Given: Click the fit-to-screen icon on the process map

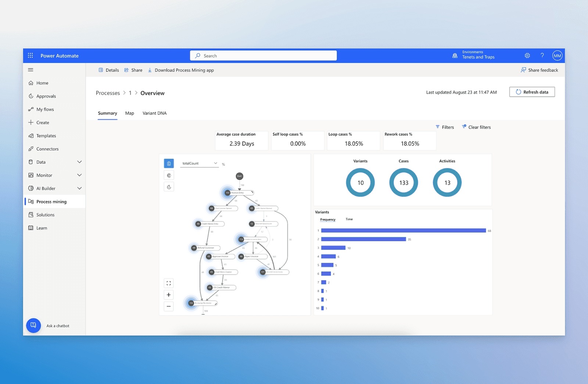Looking at the screenshot, I should click(169, 283).
